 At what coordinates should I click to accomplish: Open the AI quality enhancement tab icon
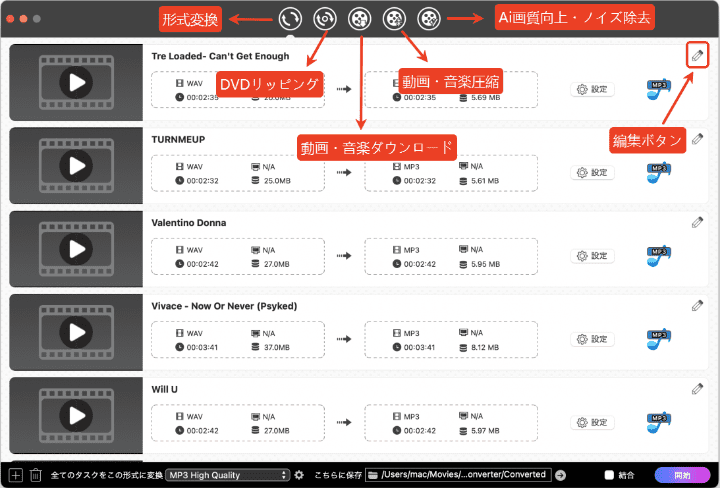pos(428,18)
